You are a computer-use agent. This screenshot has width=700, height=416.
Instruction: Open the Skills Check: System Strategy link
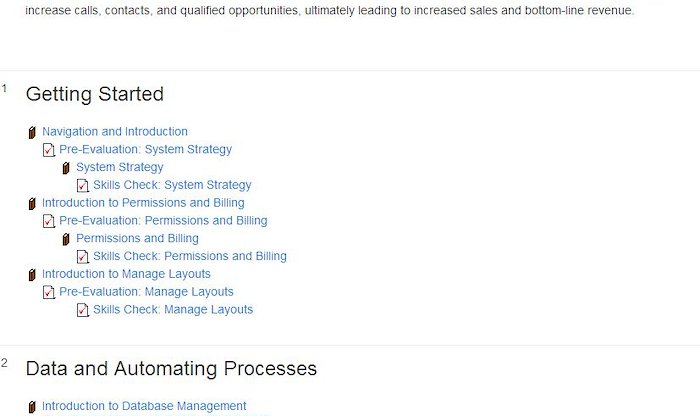coord(172,185)
